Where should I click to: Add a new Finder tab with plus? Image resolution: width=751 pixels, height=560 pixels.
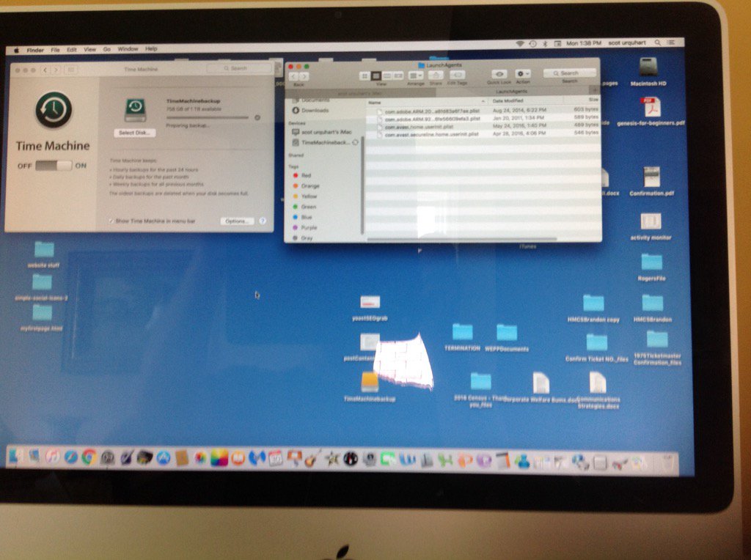(x=594, y=90)
